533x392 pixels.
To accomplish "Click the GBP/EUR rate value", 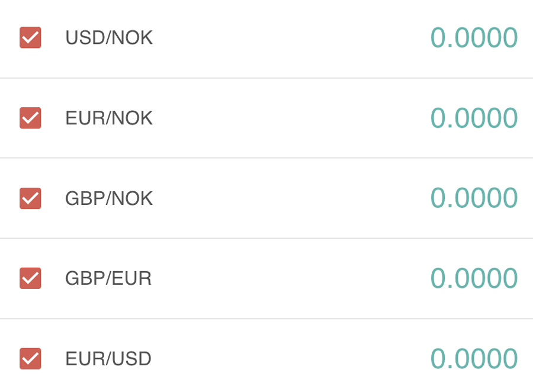I will (x=474, y=278).
